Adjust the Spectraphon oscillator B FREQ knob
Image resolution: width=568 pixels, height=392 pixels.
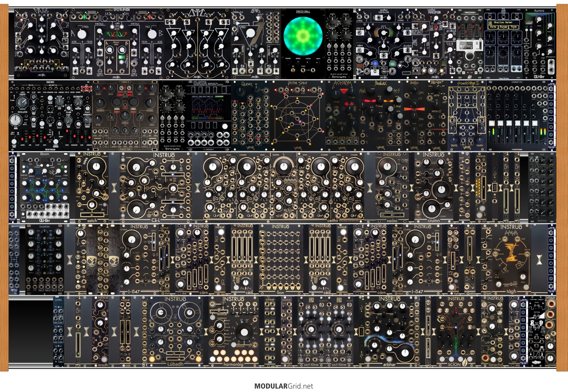pyautogui.click(x=152, y=34)
